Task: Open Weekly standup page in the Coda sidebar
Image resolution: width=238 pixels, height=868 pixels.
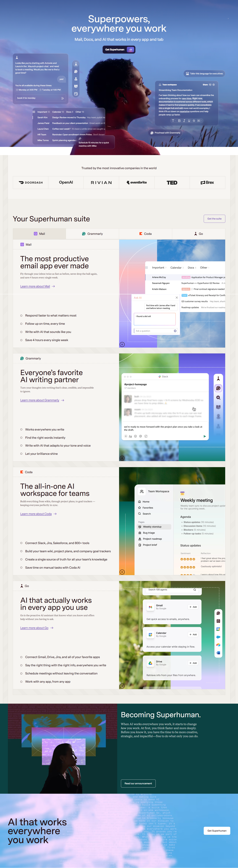Action: point(154,527)
